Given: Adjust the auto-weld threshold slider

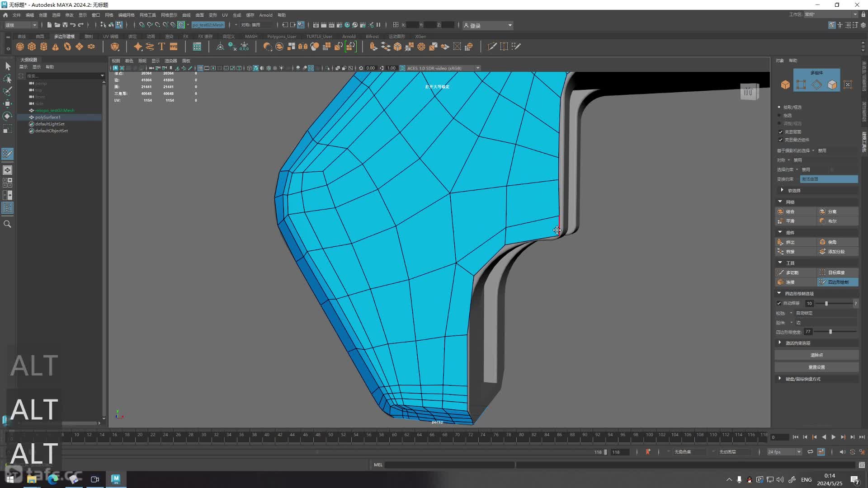Looking at the screenshot, I should [x=826, y=304].
